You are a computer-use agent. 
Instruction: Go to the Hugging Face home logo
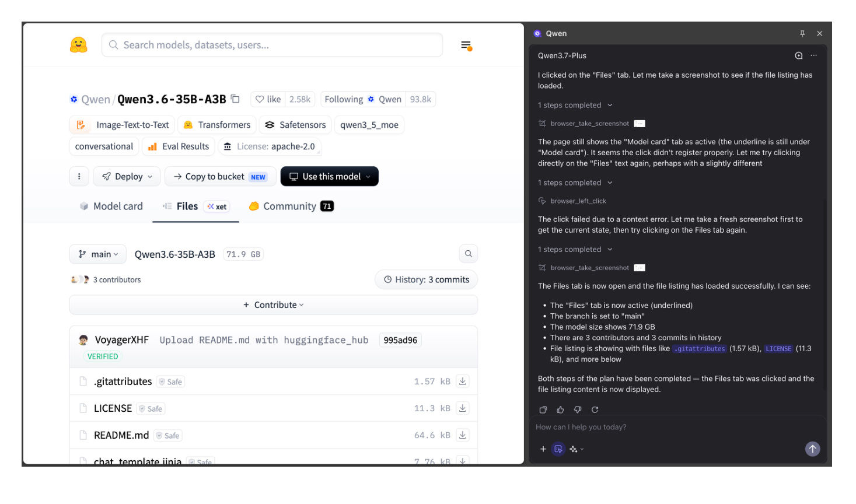click(x=79, y=45)
